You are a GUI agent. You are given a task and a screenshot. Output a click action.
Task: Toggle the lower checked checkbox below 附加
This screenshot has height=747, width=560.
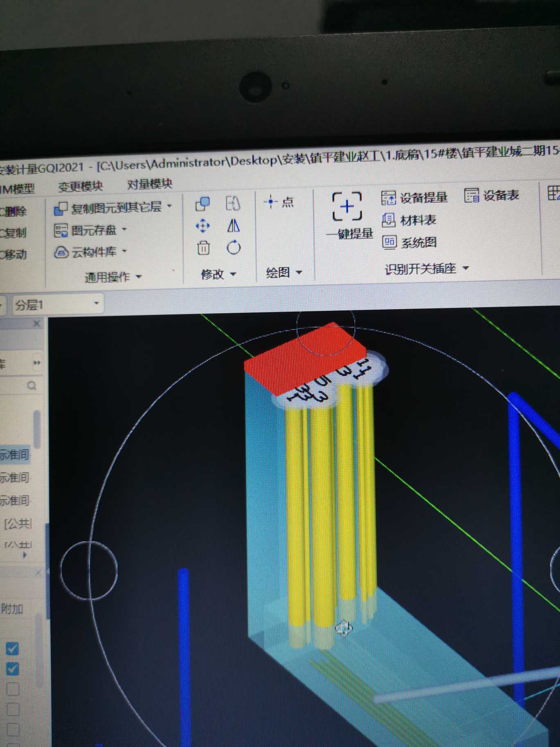tap(13, 669)
